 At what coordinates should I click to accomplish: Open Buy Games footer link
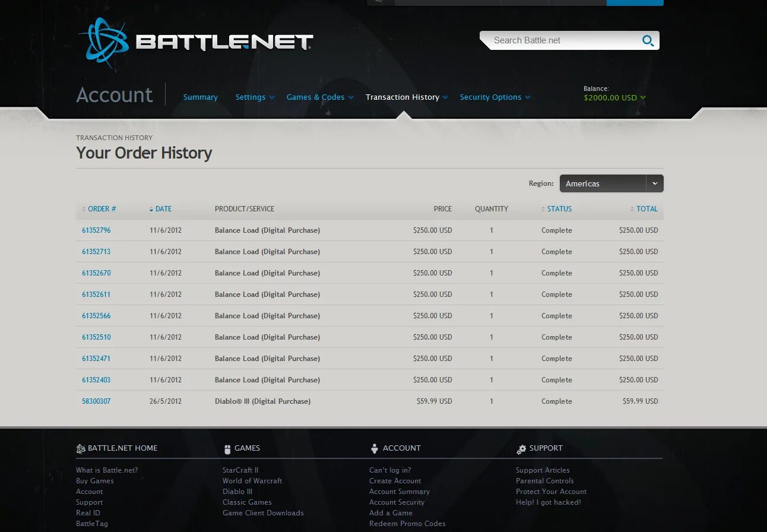95,481
